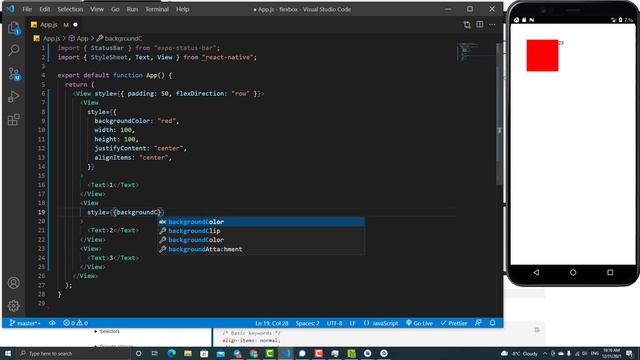The width and height of the screenshot is (640, 360).
Task: Click the Open Changes icon in editor toolbar
Action: [467, 25]
